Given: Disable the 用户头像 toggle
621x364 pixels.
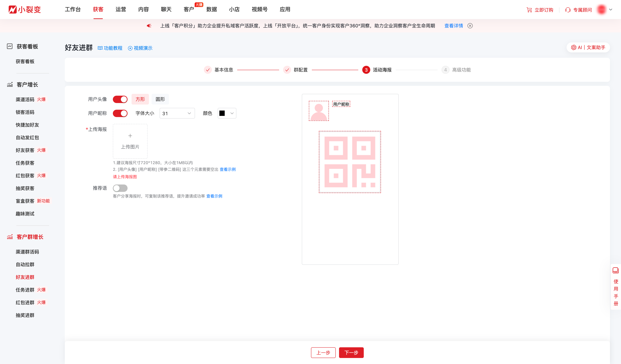Looking at the screenshot, I should pyautogui.click(x=120, y=99).
